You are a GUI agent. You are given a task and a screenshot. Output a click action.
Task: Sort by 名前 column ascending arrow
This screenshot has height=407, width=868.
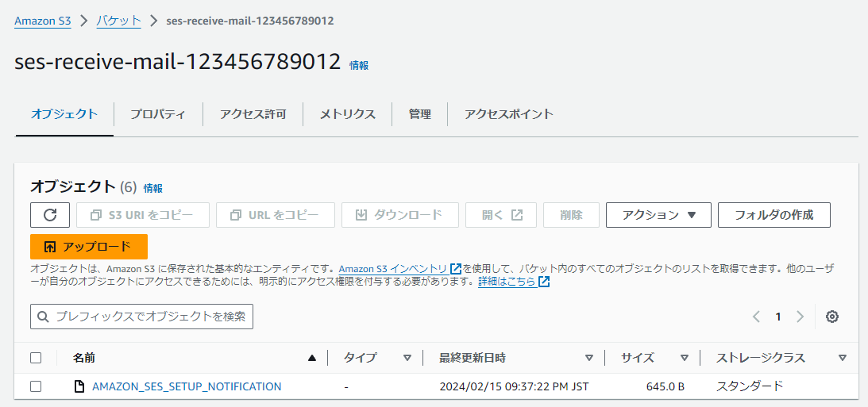(312, 358)
